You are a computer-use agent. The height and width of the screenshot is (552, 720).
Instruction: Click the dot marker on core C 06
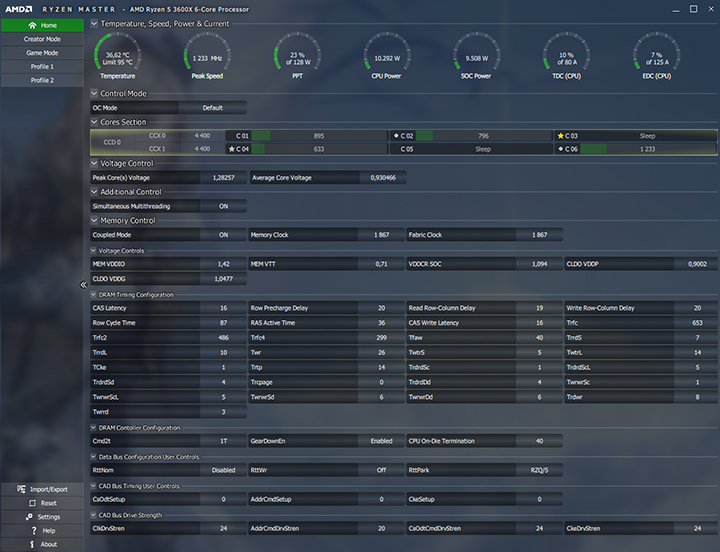561,149
